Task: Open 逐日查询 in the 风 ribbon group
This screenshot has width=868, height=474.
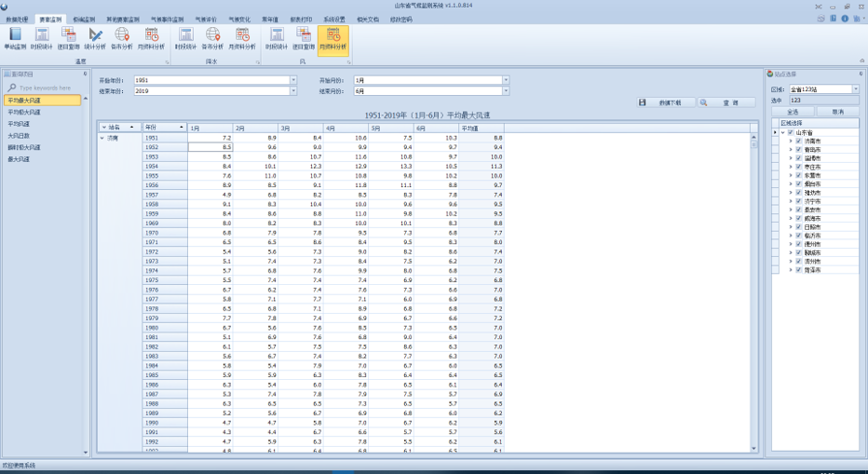Action: (x=304, y=38)
